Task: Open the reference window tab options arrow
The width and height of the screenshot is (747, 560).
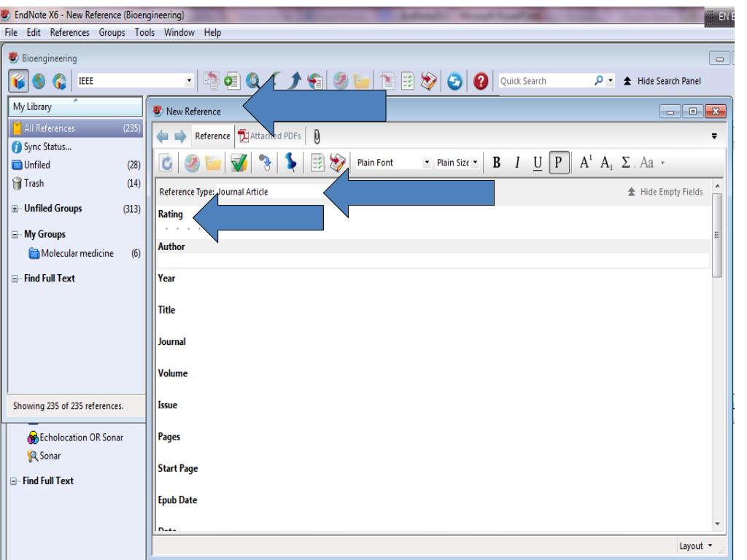Action: coord(714,136)
